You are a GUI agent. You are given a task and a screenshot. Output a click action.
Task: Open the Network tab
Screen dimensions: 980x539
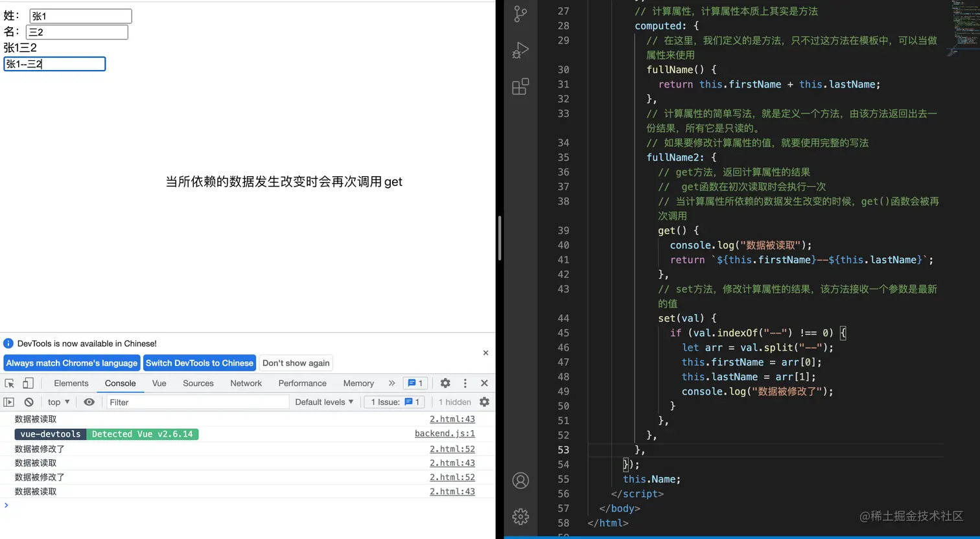pyautogui.click(x=246, y=384)
